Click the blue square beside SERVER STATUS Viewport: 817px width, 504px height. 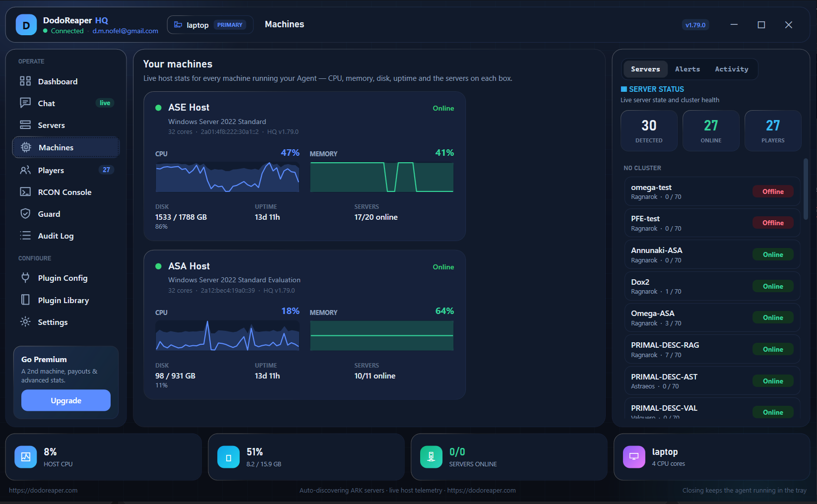click(x=624, y=89)
